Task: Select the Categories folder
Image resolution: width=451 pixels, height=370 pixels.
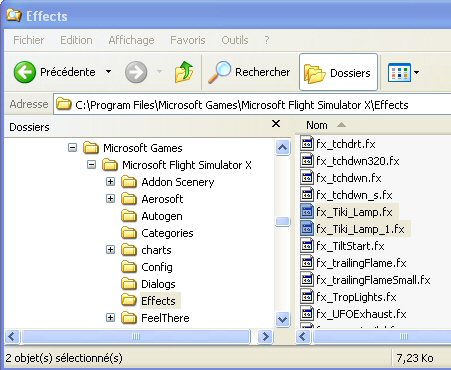Action: point(167,233)
